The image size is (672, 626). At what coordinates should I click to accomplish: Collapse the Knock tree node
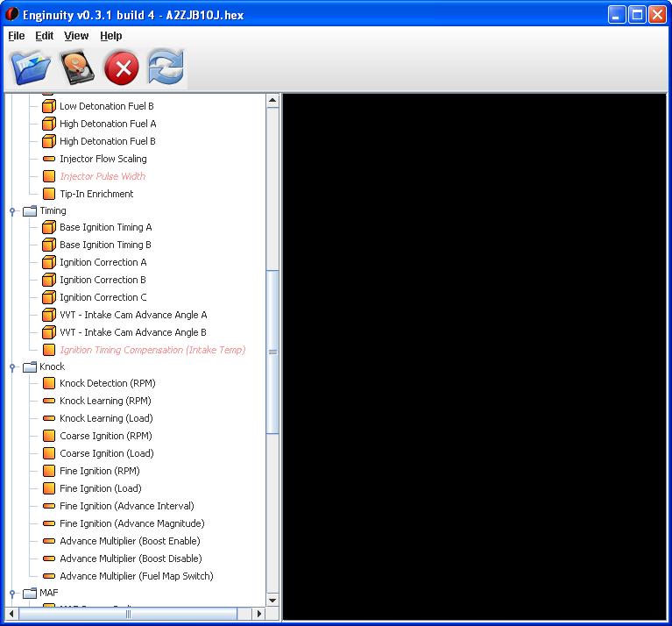(12, 367)
